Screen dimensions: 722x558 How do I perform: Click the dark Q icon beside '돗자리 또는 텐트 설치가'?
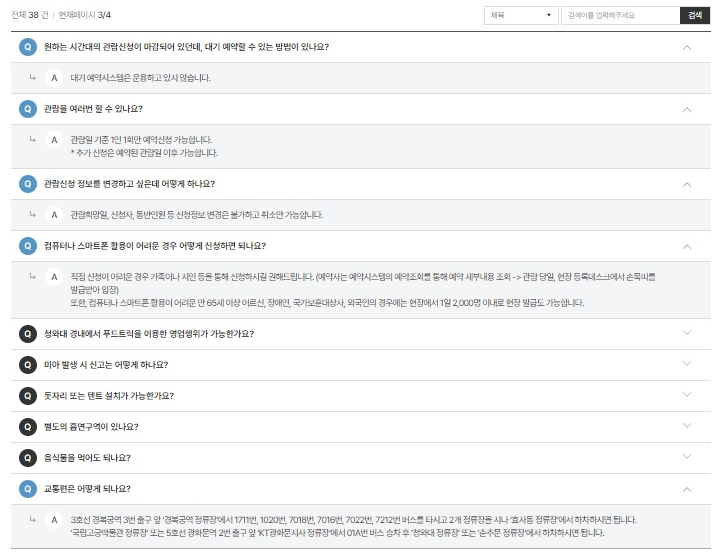28,396
